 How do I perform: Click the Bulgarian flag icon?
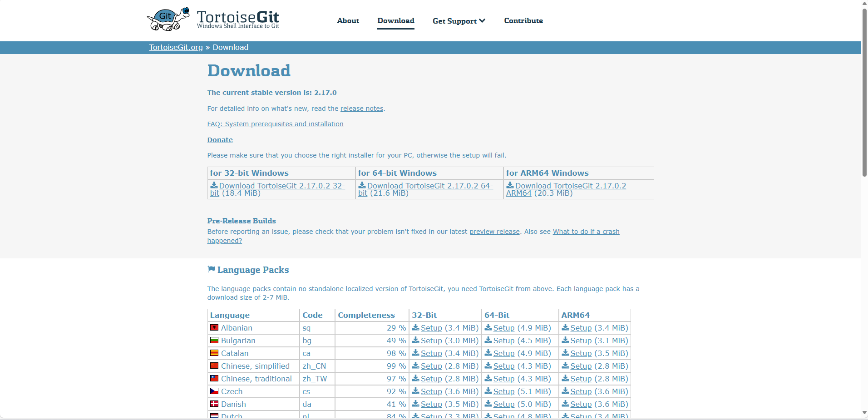pos(214,340)
